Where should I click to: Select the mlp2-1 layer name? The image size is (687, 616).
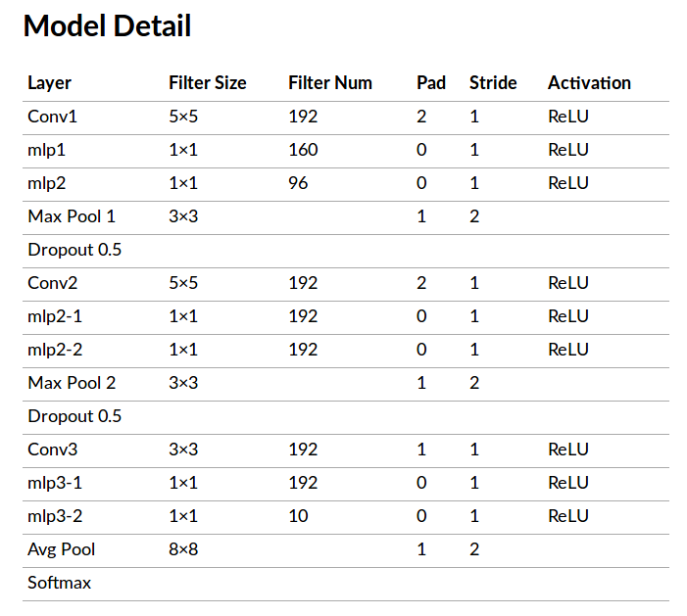[x=56, y=316]
